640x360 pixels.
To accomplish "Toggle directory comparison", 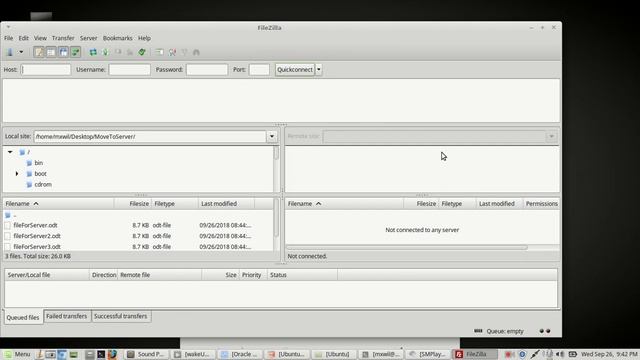I will point(172,52).
